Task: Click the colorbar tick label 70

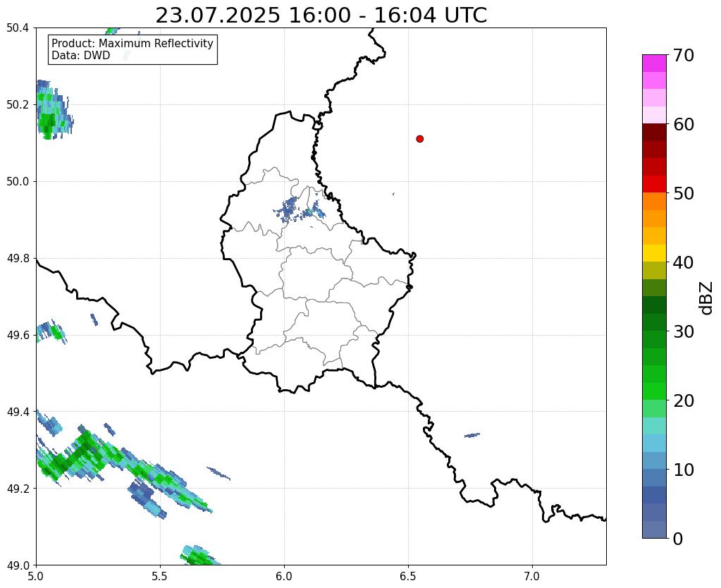Action: 684,55
